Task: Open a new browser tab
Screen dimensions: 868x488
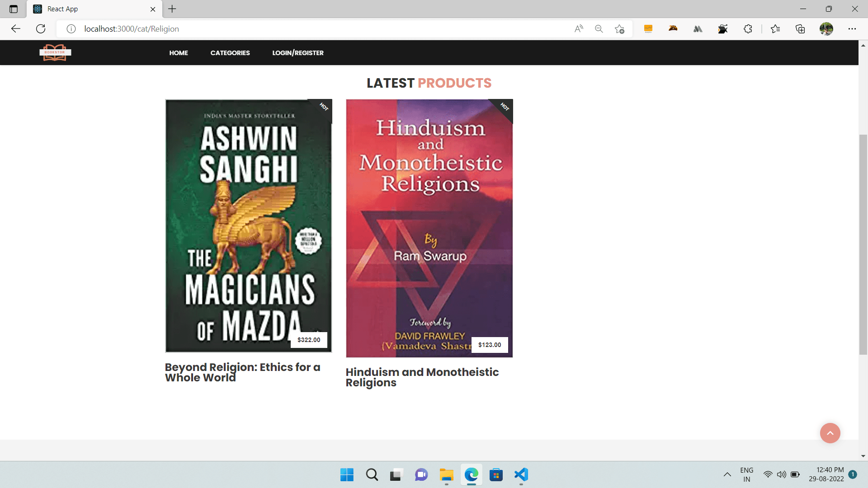Action: click(172, 9)
